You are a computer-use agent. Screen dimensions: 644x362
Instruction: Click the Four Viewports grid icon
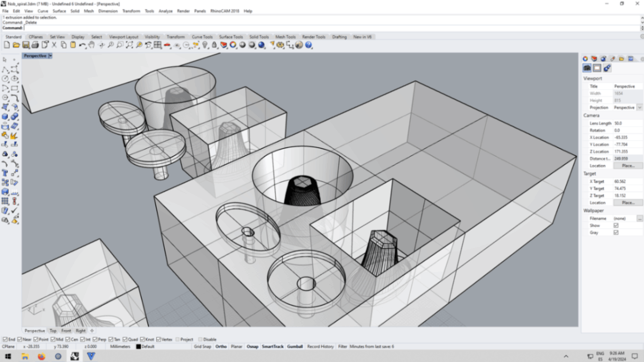[158, 45]
